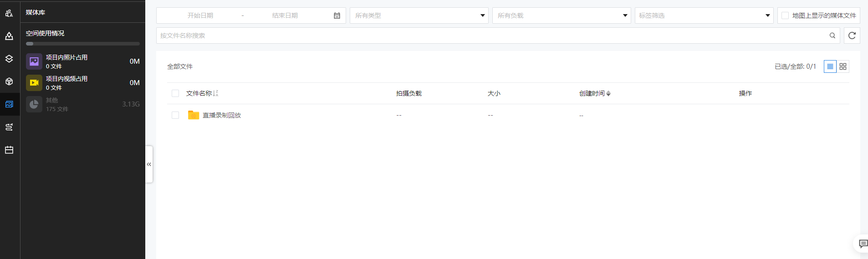868x259 pixels.
Task: Switch to grid view layout
Action: coord(843,66)
